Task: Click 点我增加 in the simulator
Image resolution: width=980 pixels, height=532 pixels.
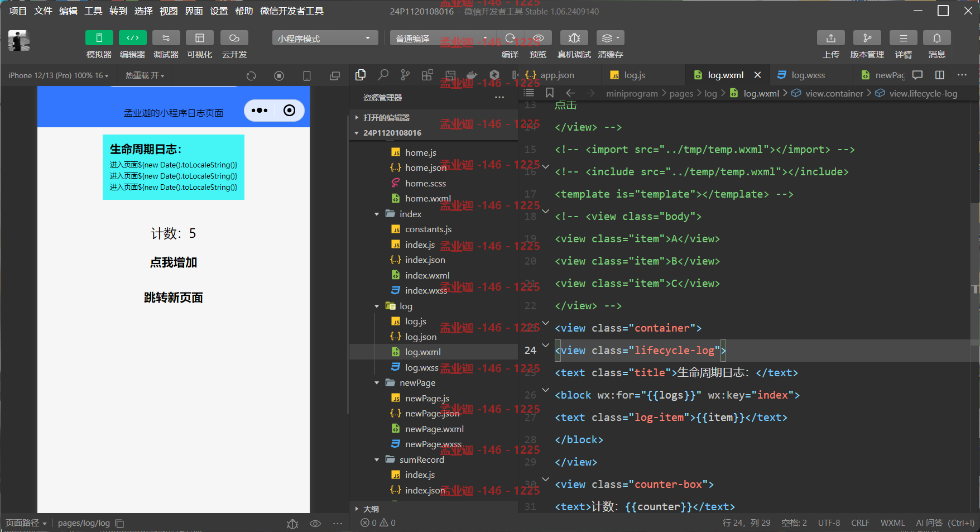Action: (174, 262)
